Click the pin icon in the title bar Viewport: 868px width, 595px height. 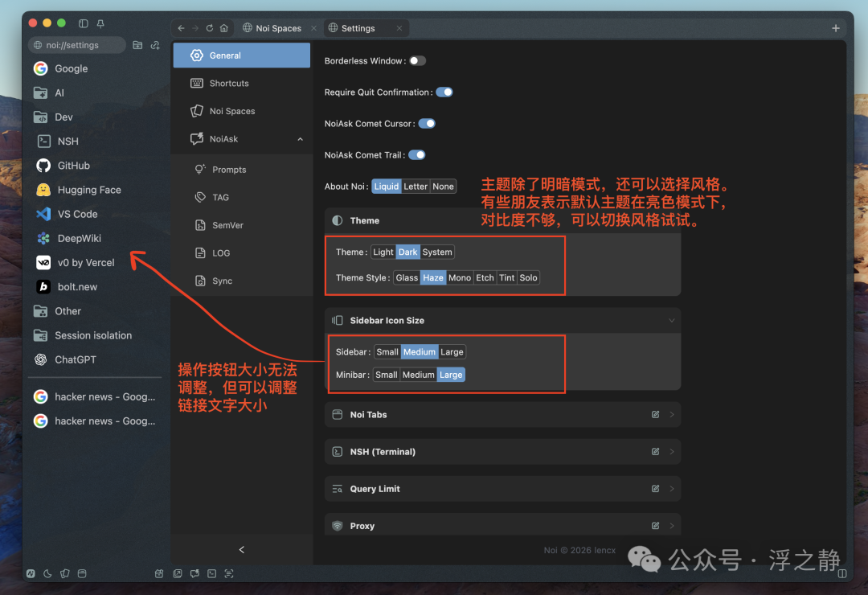point(100,23)
